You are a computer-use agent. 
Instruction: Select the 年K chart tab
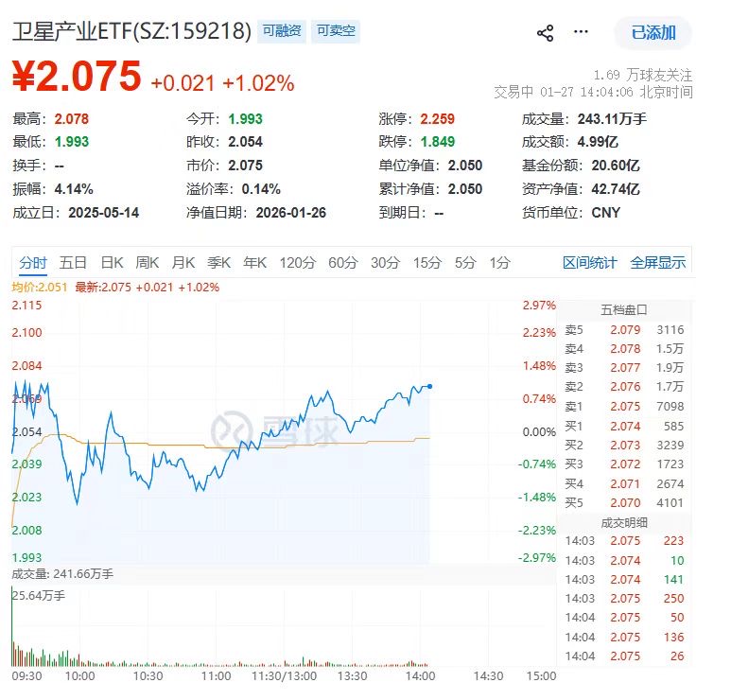tap(255, 263)
